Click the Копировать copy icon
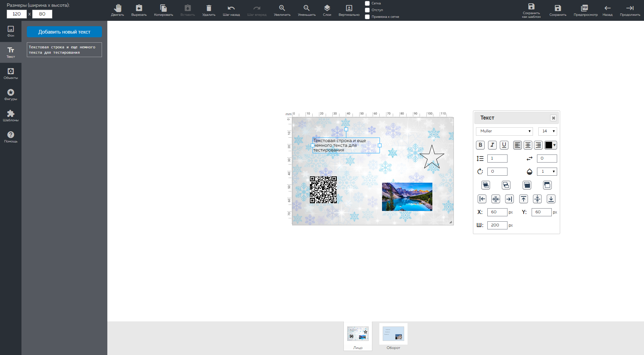 163,10
